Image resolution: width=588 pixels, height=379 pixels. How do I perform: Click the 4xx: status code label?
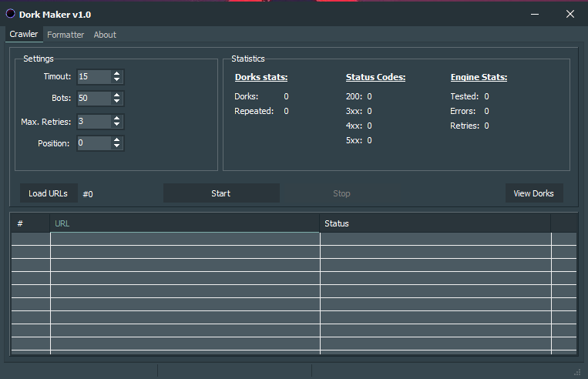click(354, 126)
